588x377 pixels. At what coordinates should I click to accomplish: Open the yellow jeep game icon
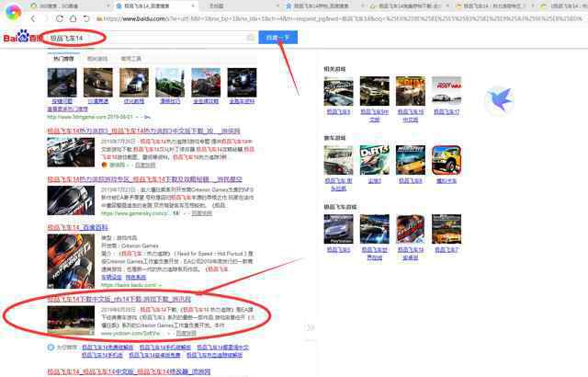tap(447, 160)
